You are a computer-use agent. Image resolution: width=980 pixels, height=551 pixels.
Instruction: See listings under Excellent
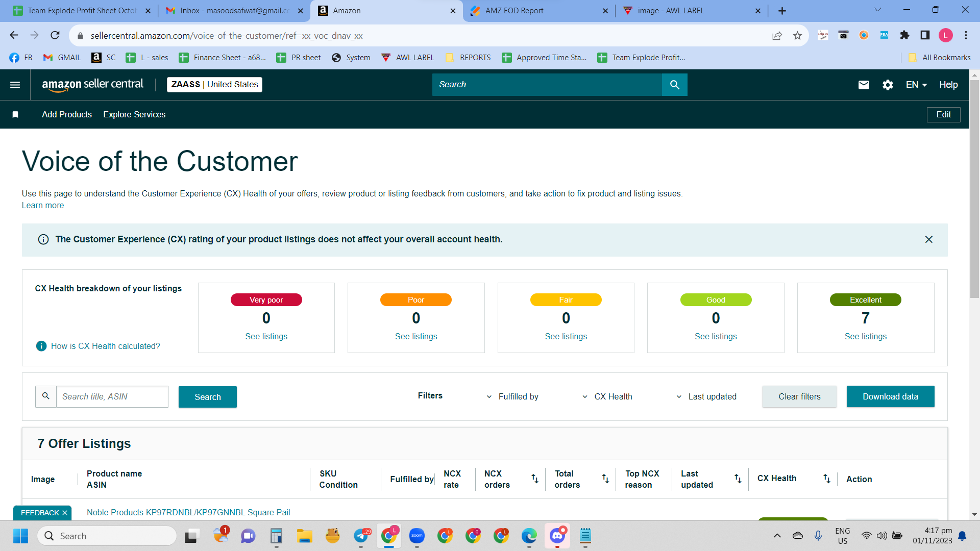tap(865, 336)
